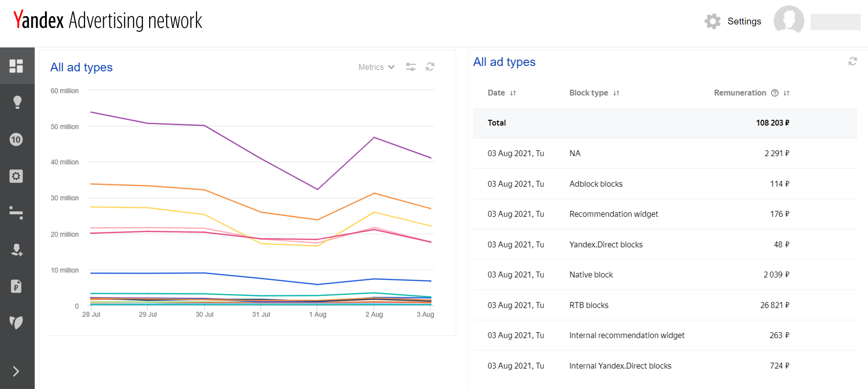
Task: Select the Total row label
Action: pyautogui.click(x=497, y=123)
